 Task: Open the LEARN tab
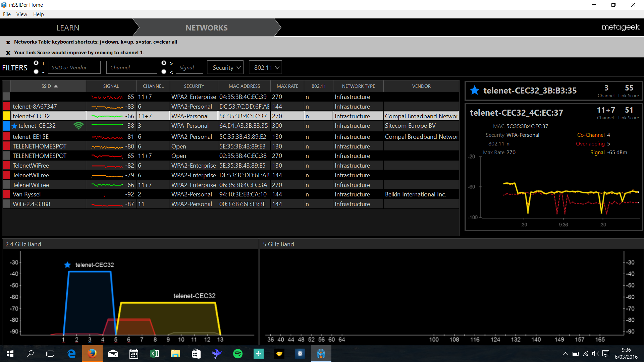(68, 28)
